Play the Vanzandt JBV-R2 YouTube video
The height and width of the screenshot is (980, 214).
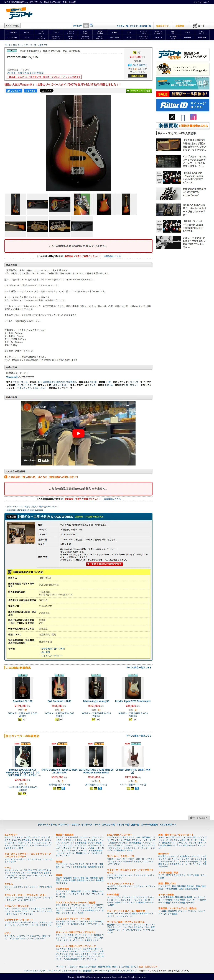(x=78, y=433)
